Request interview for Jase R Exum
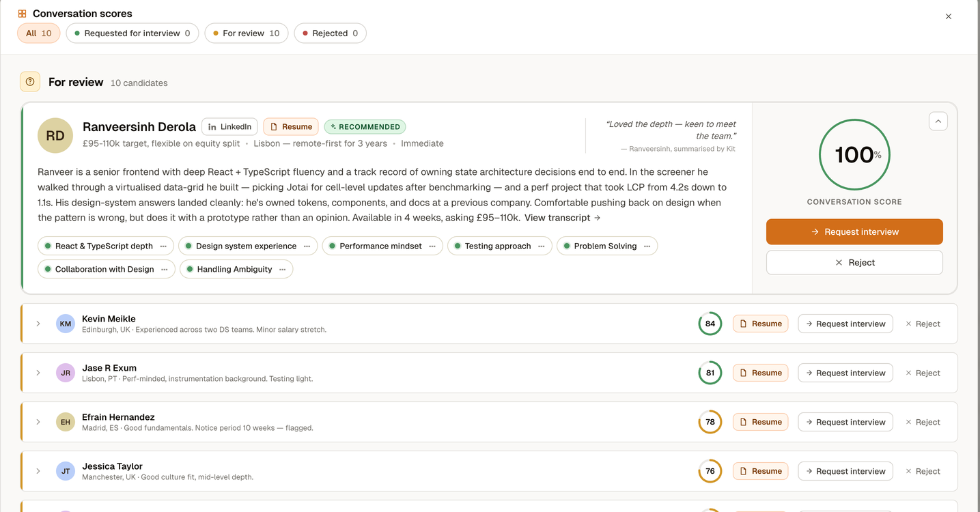This screenshot has width=980, height=512. click(845, 373)
